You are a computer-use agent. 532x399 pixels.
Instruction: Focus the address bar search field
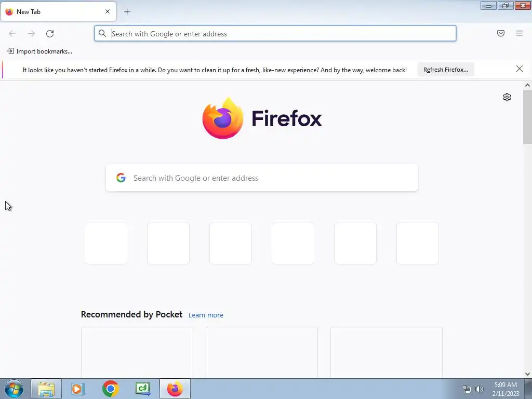275,34
